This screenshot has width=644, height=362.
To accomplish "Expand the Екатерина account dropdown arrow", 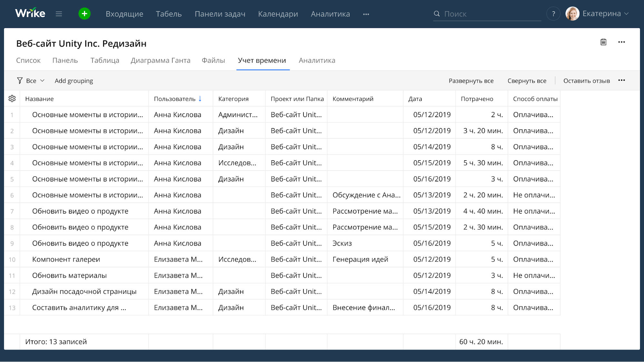I will click(x=626, y=14).
